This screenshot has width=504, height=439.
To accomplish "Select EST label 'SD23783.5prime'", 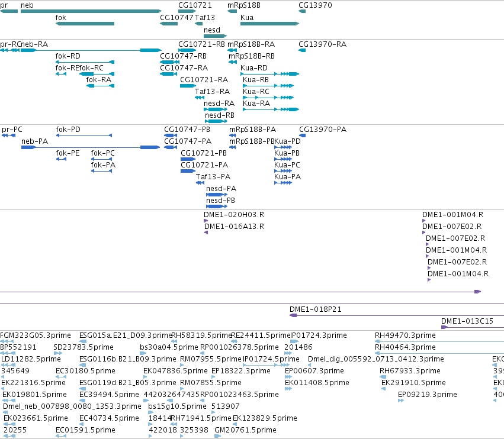I will coord(84,347).
